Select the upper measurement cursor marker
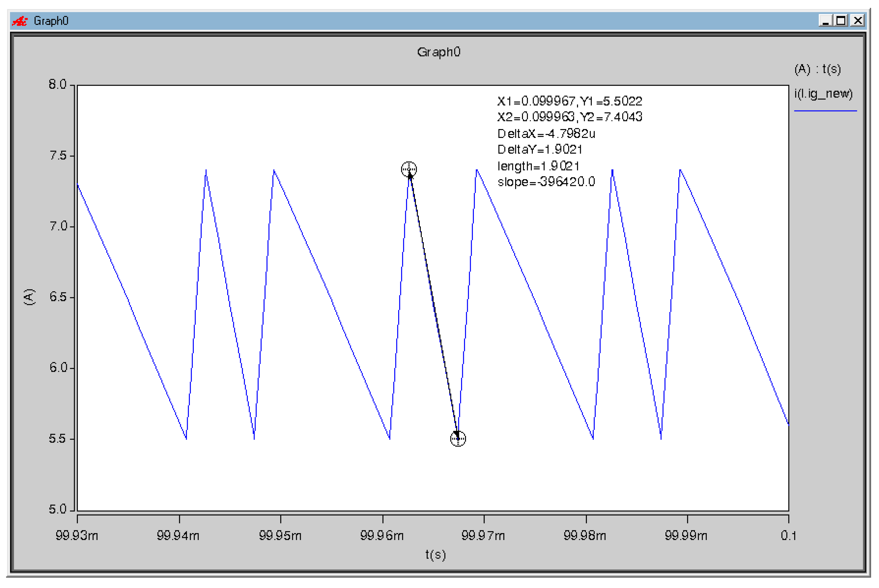The width and height of the screenshot is (879, 588). (x=409, y=169)
